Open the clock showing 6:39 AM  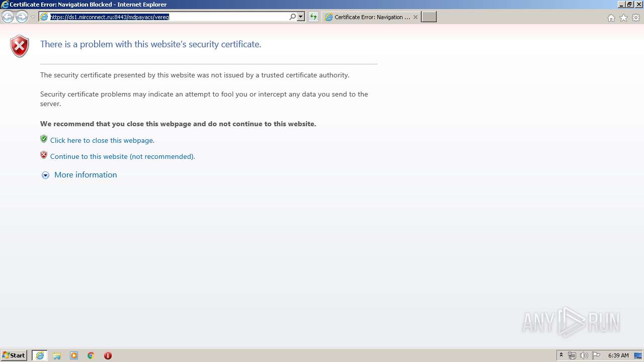pos(618,355)
